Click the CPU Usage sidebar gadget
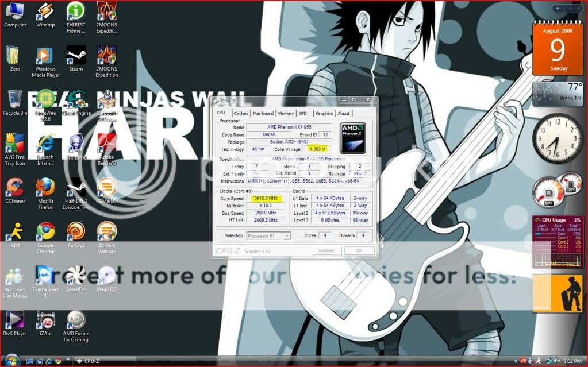The width and height of the screenshot is (588, 367). [x=558, y=242]
